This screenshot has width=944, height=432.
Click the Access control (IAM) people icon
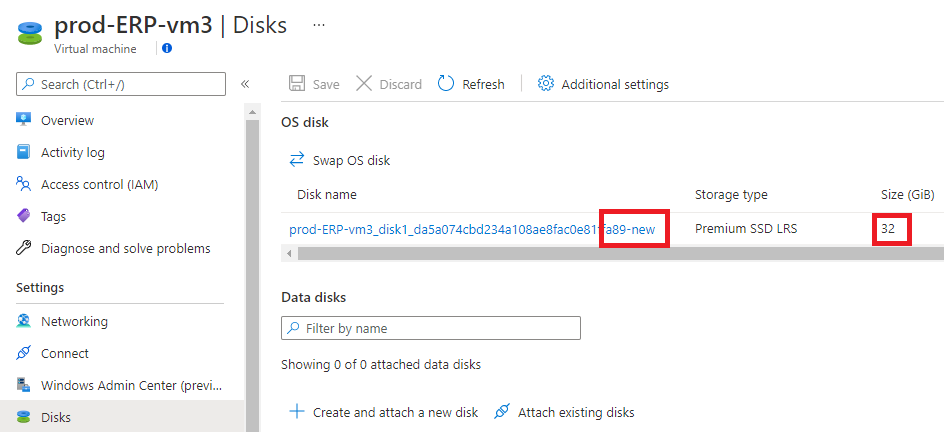(23, 184)
